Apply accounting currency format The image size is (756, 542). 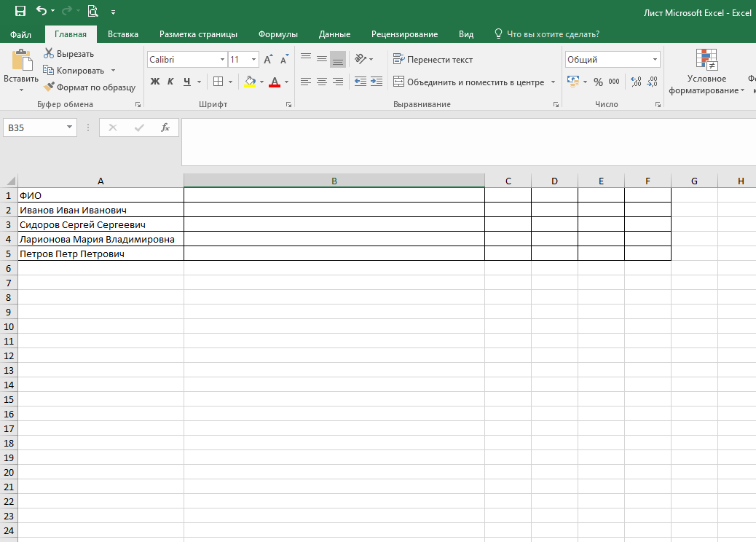573,82
